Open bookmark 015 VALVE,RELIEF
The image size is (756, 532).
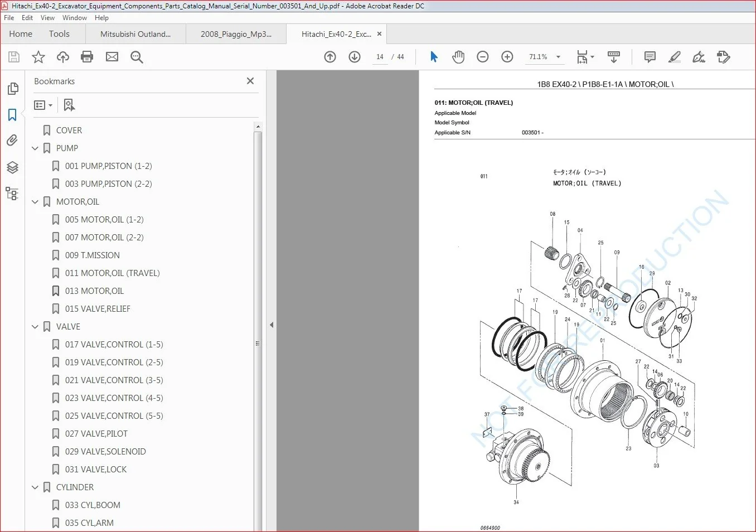[x=98, y=309]
